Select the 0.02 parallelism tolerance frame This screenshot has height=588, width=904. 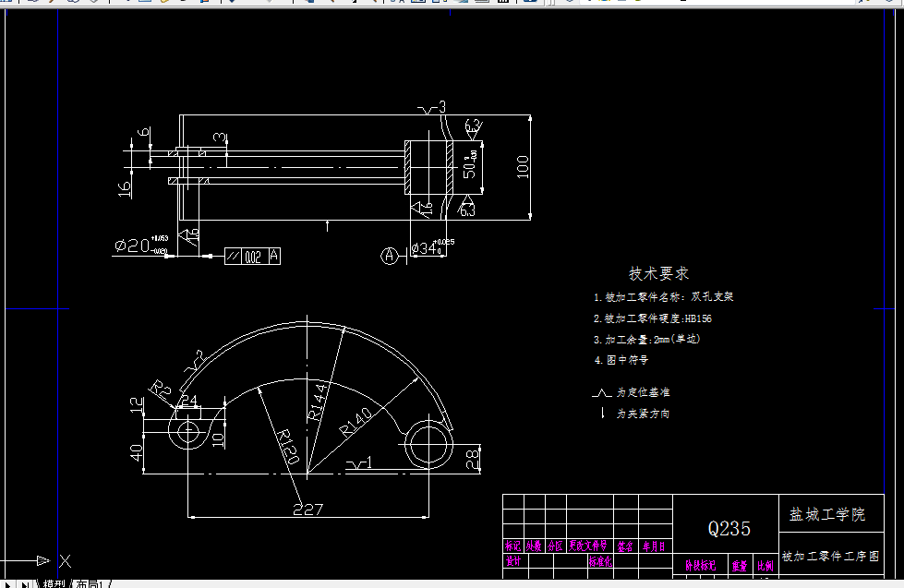(x=252, y=256)
